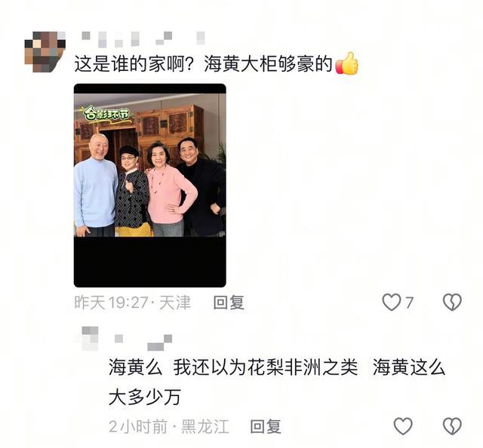Open the blurred avatar of the reply author
Viewport: 483px width, 448px height.
point(91,339)
